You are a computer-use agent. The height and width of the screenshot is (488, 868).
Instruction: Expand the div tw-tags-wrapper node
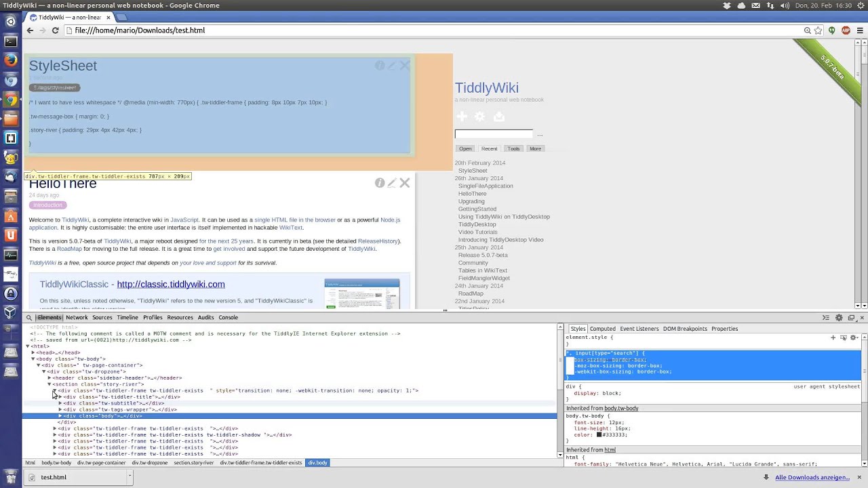click(x=60, y=409)
